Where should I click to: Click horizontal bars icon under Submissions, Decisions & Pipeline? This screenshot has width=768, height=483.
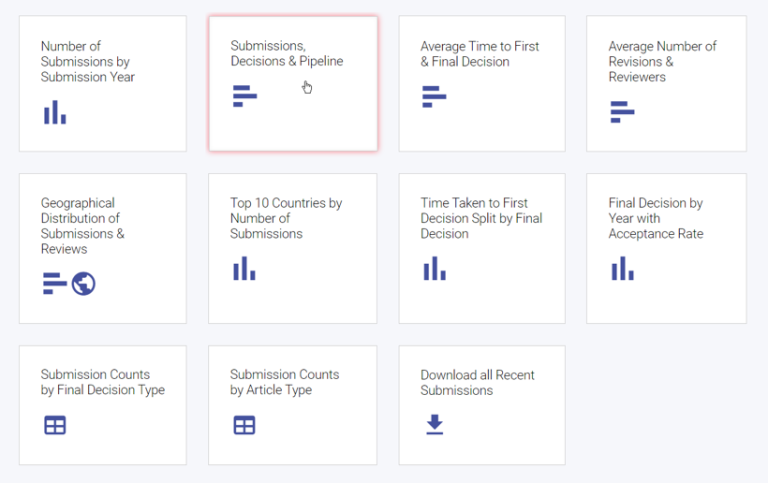pos(245,96)
